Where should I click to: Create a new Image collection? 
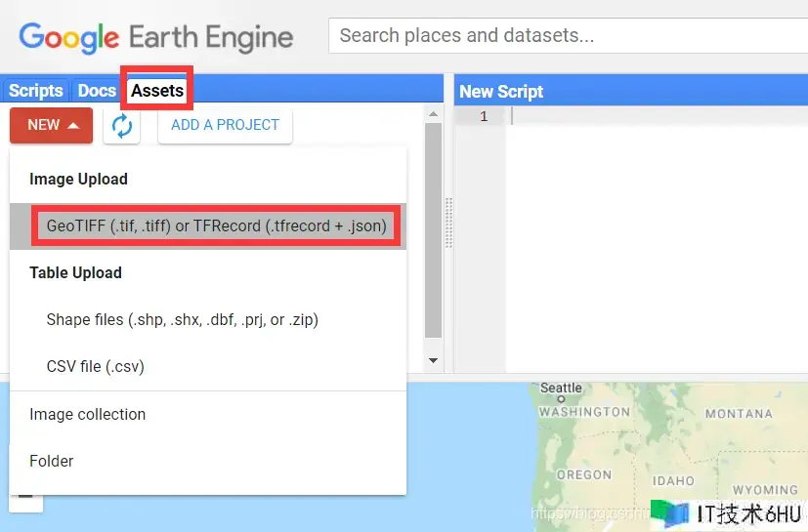click(x=208, y=415)
